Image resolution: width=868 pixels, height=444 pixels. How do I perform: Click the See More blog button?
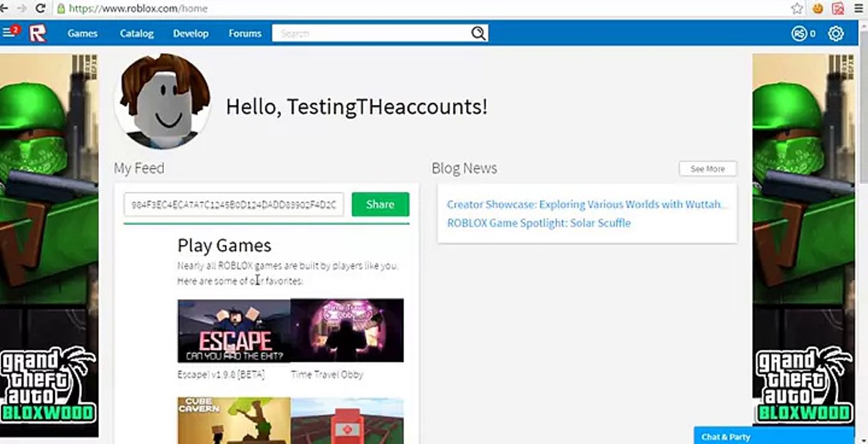point(708,169)
